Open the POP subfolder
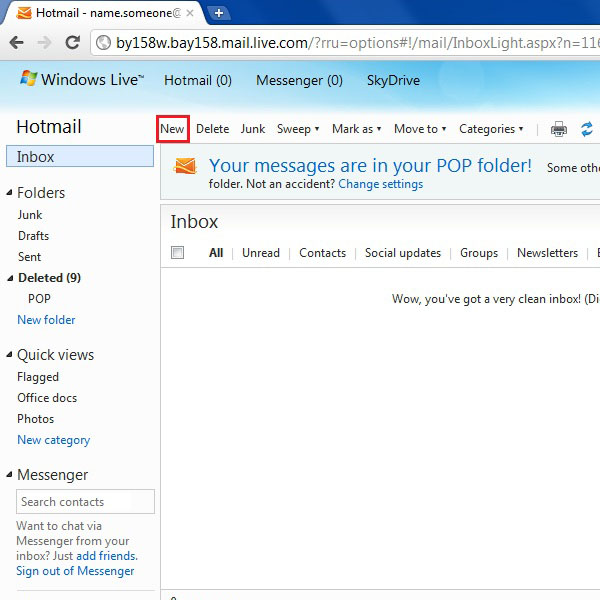Viewport: 600px width, 600px height. coord(39,298)
